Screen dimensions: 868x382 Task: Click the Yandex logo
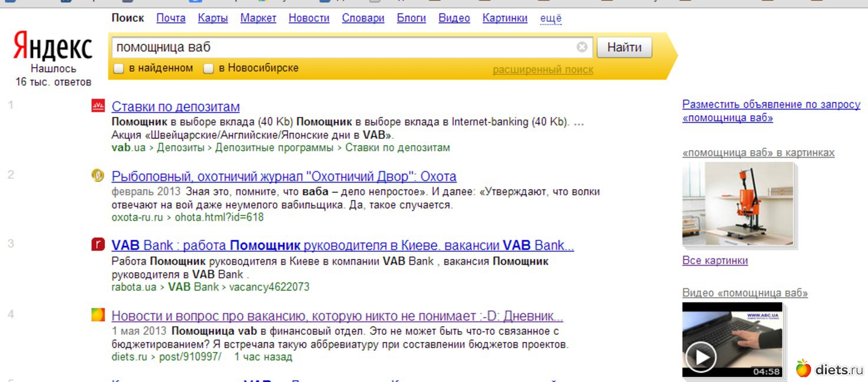click(53, 48)
